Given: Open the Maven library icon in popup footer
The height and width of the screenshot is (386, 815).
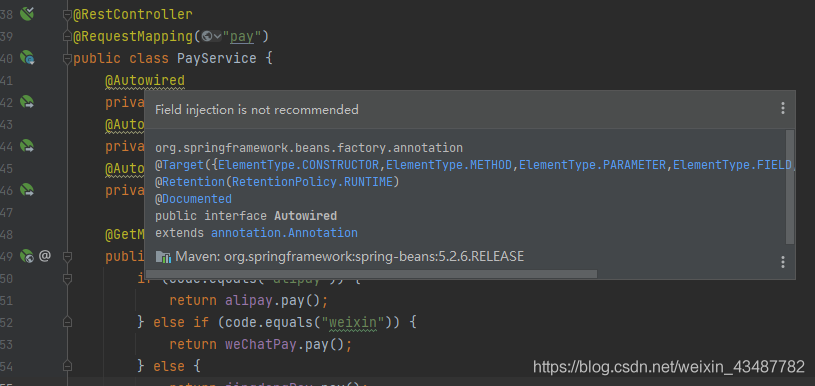Looking at the screenshot, I should point(163,257).
